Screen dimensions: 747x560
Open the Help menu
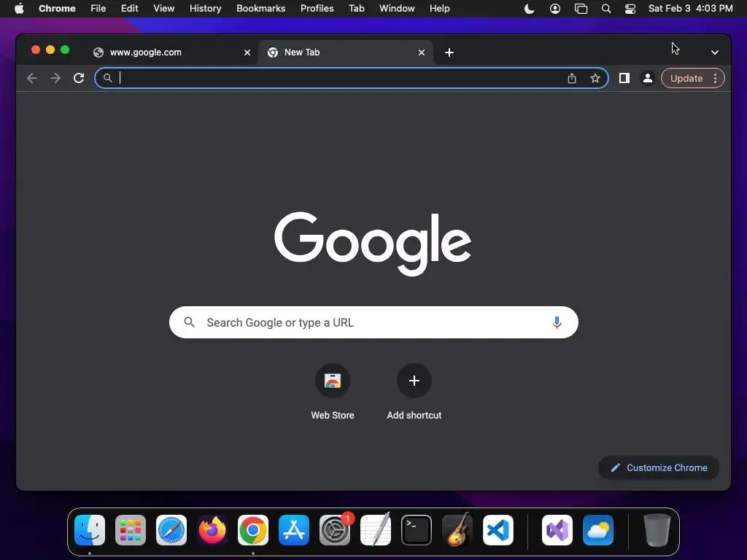[439, 9]
